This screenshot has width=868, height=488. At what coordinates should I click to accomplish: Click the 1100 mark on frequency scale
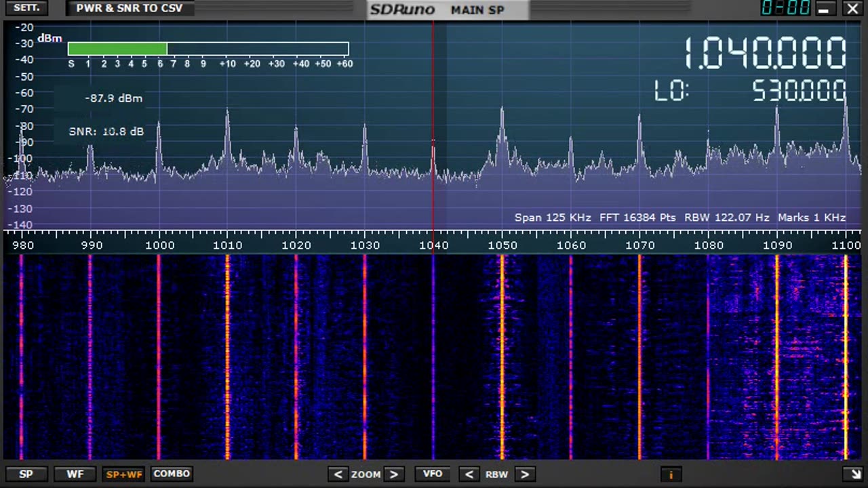846,245
